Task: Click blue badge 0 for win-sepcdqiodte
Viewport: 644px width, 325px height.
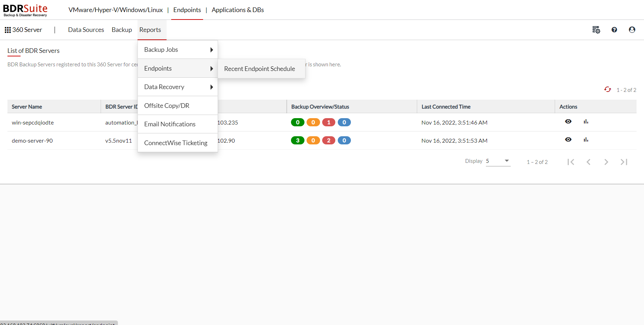Action: [344, 122]
